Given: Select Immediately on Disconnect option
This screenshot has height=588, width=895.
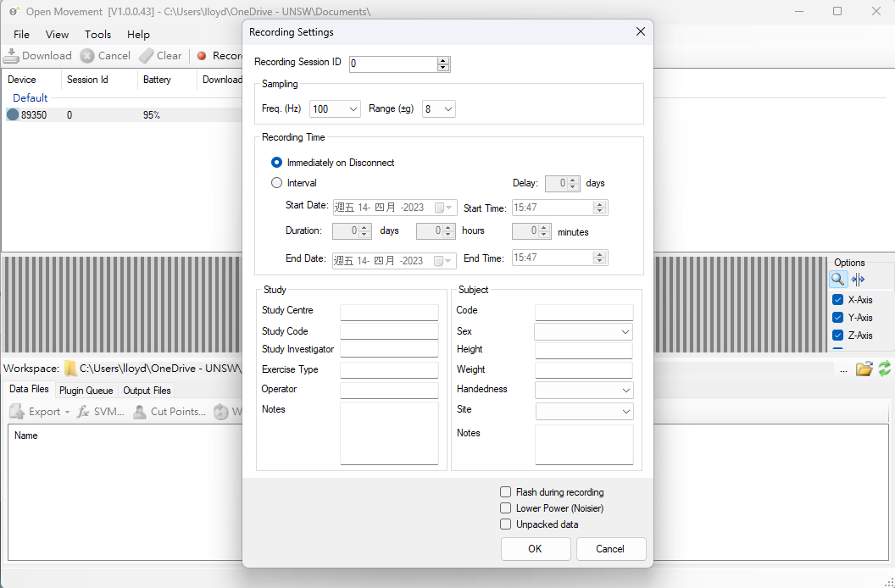Looking at the screenshot, I should pyautogui.click(x=276, y=163).
